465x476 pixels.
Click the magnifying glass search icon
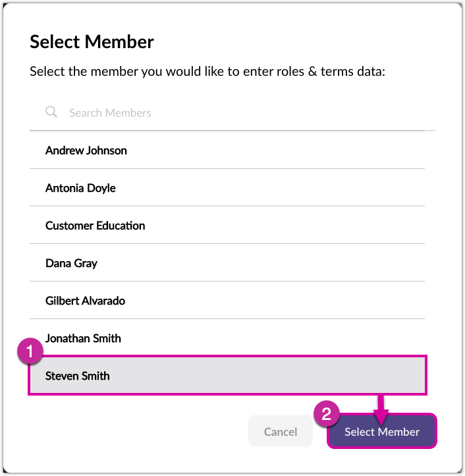click(51, 112)
